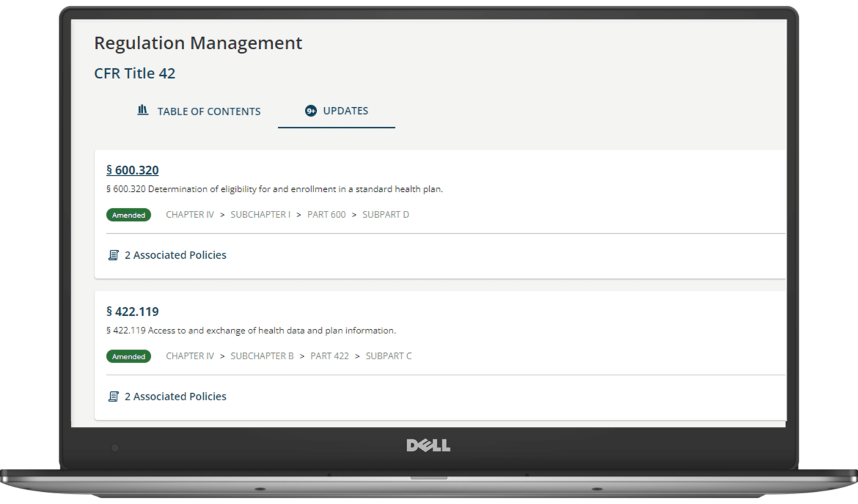858x504 pixels.
Task: Open SUBPART D from the breadcrumb
Action: tap(385, 215)
